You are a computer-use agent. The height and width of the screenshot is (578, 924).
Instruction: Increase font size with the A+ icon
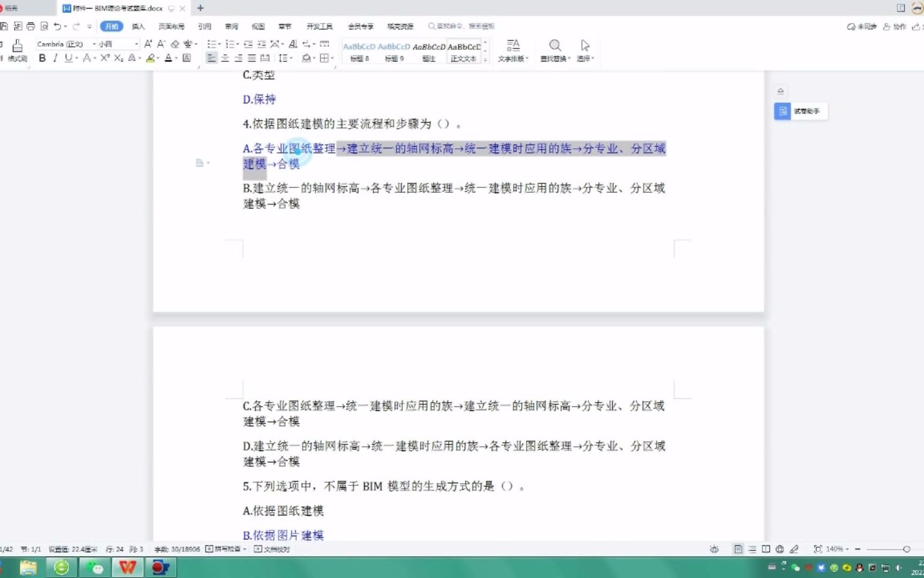[148, 44]
